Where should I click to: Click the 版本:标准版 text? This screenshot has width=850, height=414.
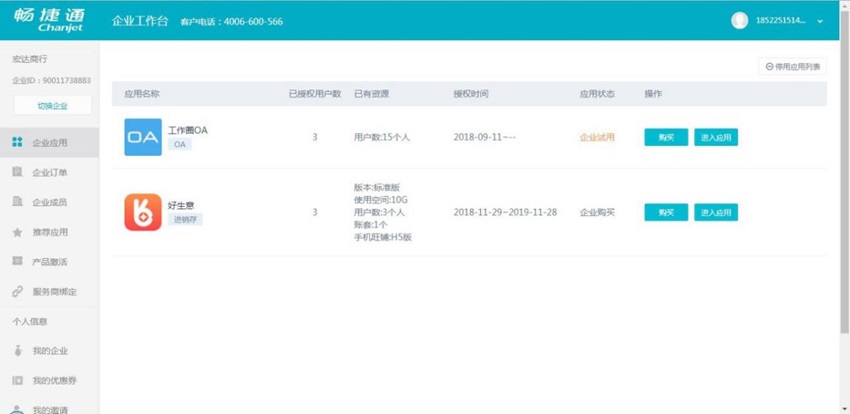coord(377,187)
